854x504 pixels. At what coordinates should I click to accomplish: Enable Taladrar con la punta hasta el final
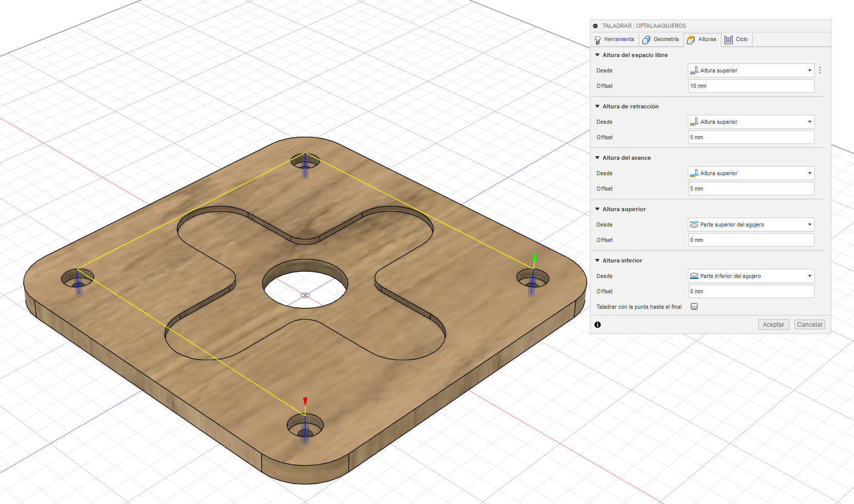point(694,307)
